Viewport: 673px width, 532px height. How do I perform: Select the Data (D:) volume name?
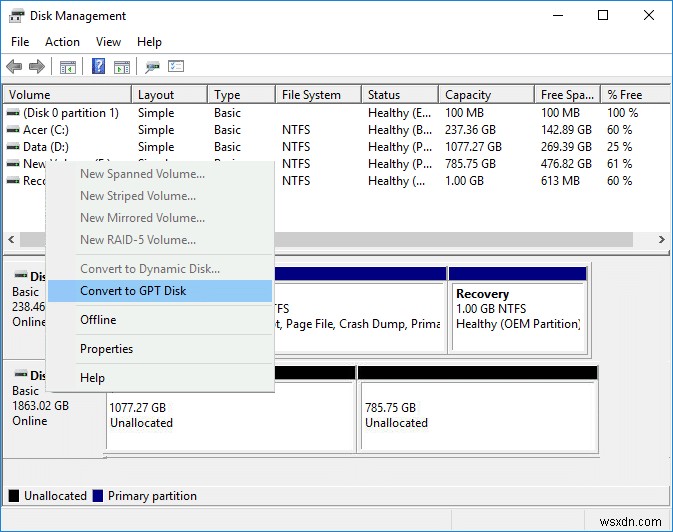[46, 147]
